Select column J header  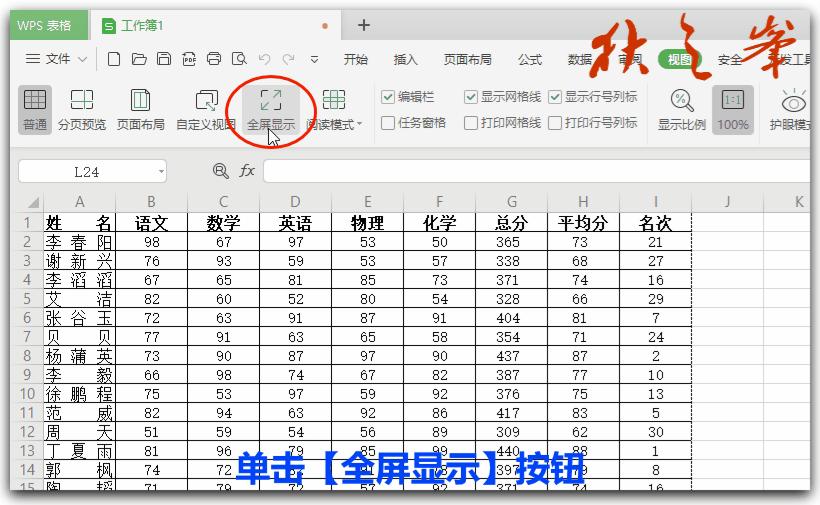point(727,201)
